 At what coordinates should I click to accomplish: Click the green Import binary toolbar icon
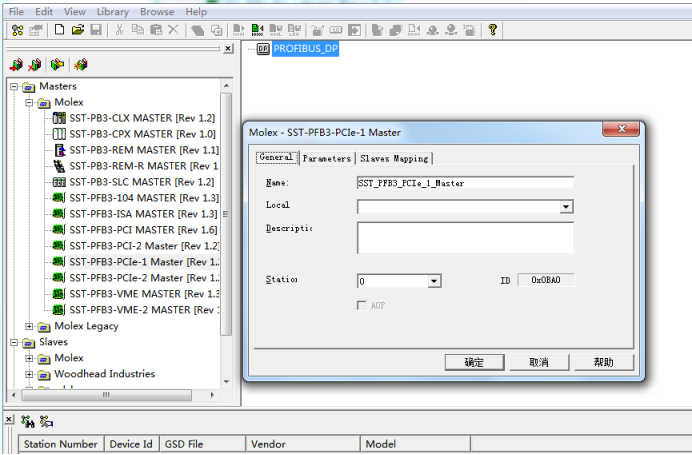257,30
